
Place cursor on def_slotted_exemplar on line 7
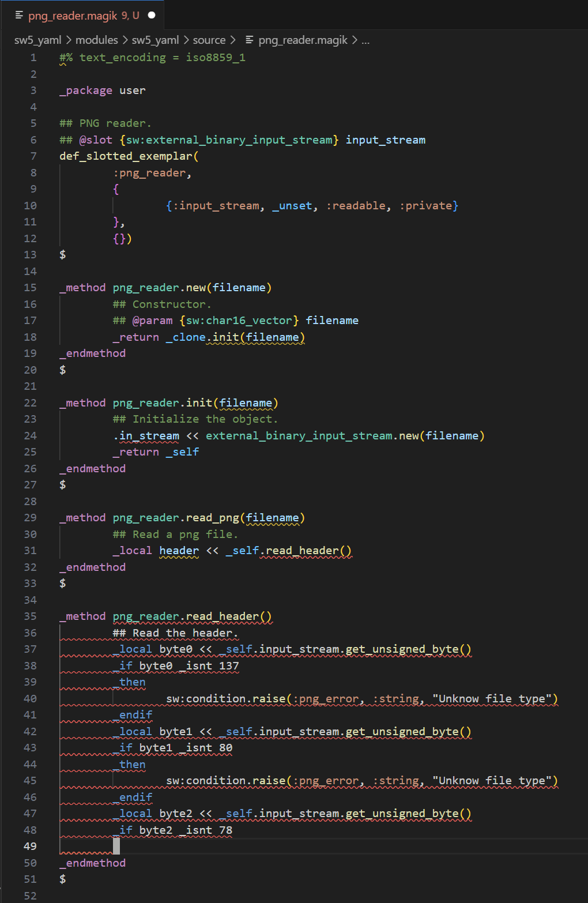[x=126, y=156]
